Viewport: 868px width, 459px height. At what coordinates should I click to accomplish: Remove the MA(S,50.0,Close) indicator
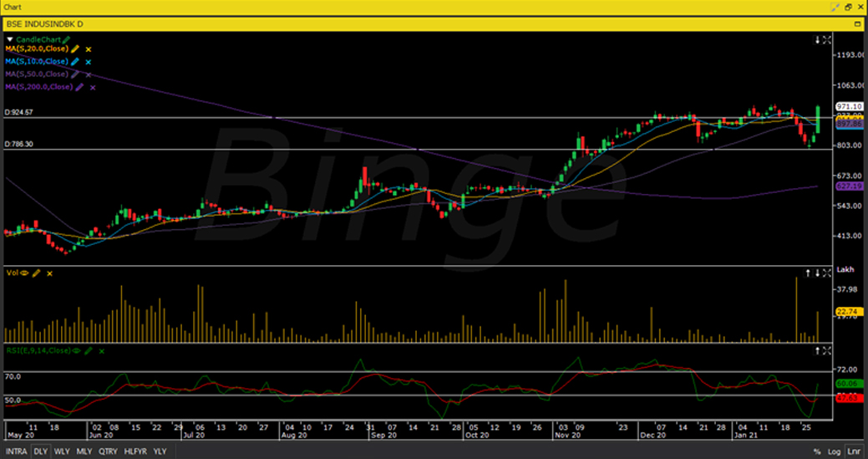pos(88,74)
